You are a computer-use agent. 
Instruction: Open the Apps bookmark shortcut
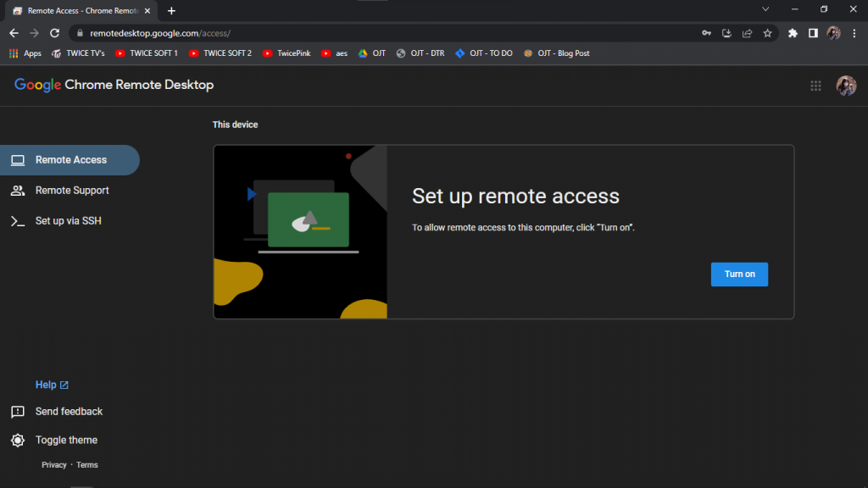[x=25, y=53]
